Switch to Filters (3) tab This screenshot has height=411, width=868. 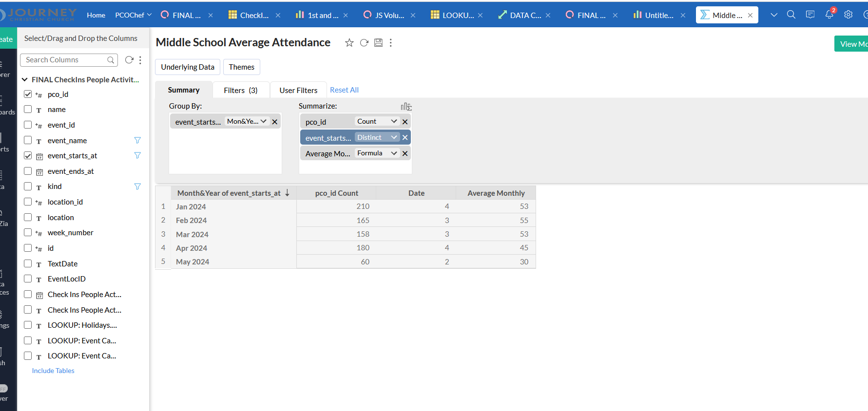click(x=241, y=91)
